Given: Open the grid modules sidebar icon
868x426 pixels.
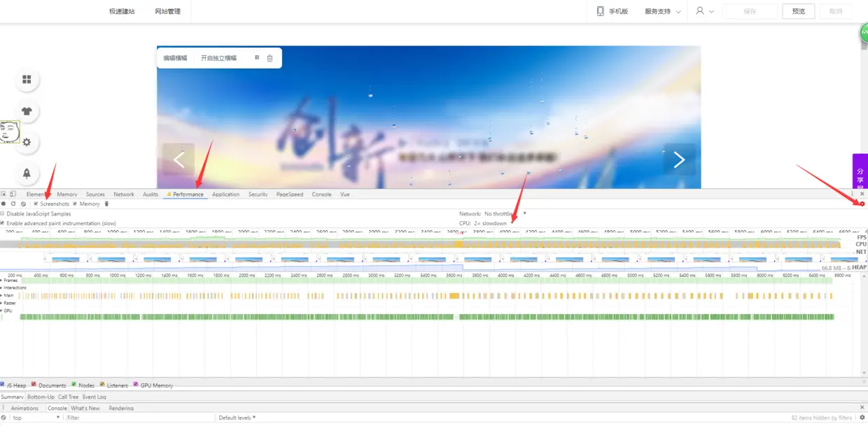Looking at the screenshot, I should click(x=27, y=80).
